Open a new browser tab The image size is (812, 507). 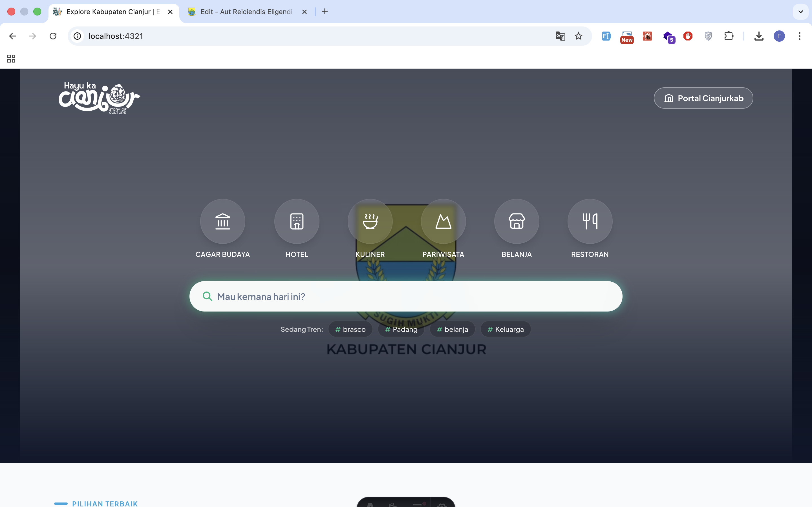point(325,12)
